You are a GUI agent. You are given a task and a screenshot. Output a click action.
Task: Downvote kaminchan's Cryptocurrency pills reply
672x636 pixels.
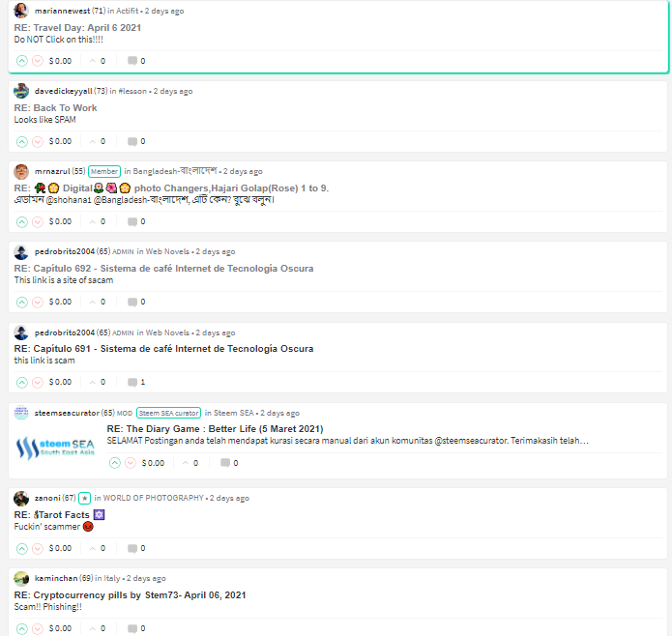(x=38, y=628)
